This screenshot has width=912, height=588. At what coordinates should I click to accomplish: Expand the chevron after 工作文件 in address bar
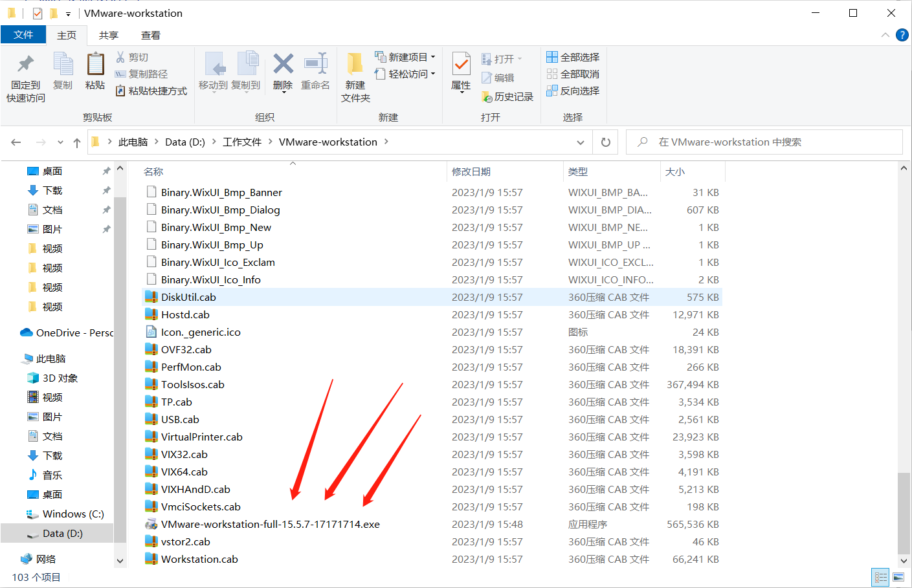point(271,142)
